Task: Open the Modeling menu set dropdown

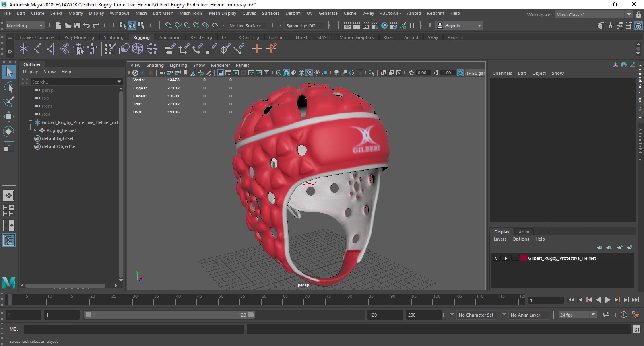Action: point(25,25)
